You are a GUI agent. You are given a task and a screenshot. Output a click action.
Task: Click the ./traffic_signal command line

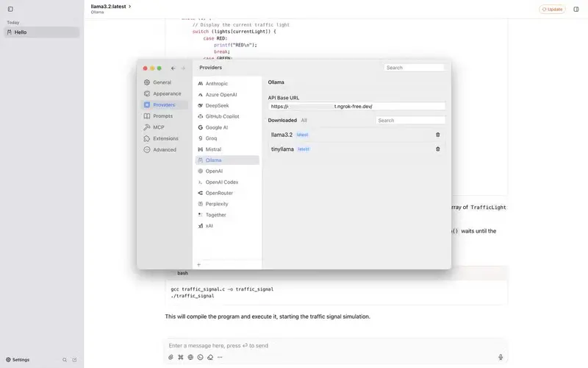click(193, 296)
